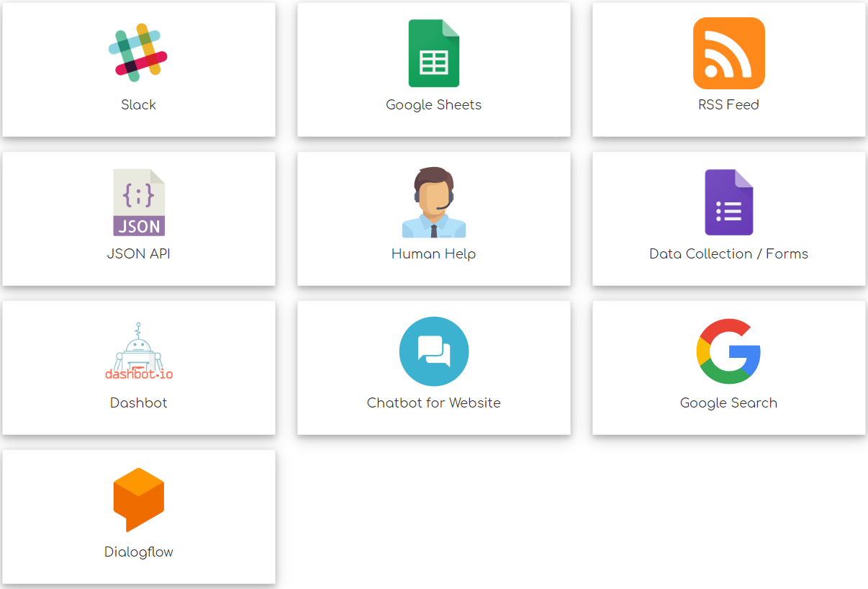Choose the JSON file icon

coord(139,202)
